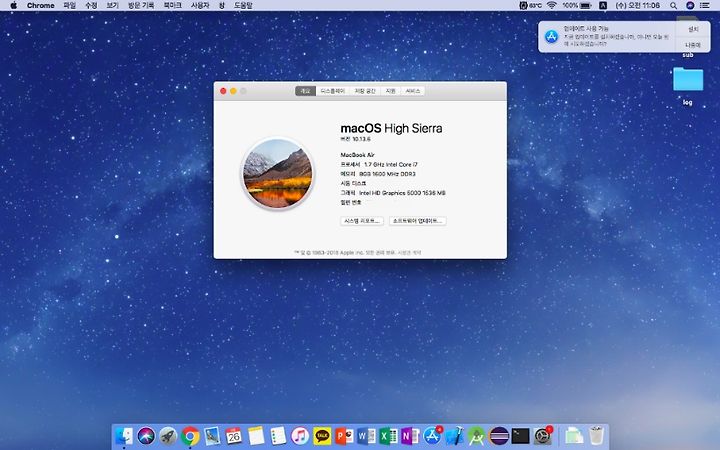This screenshot has width=720, height=450.
Task: Click App Store icon in update notification
Action: [x=551, y=36]
